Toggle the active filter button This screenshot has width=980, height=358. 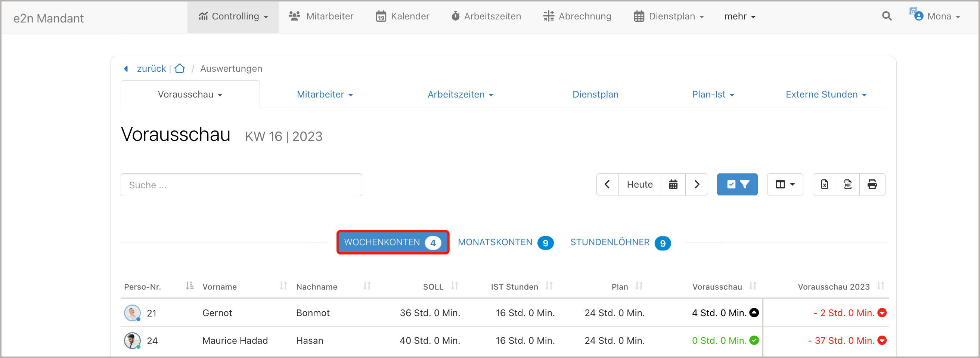[x=737, y=184]
